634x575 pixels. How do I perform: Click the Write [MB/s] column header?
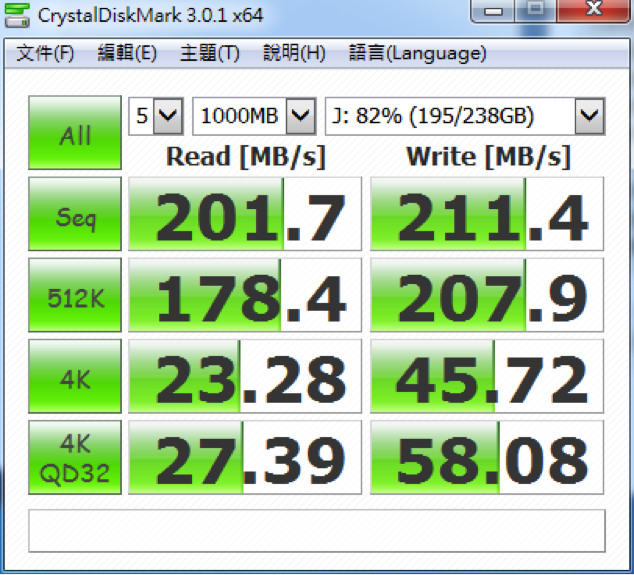pos(488,156)
